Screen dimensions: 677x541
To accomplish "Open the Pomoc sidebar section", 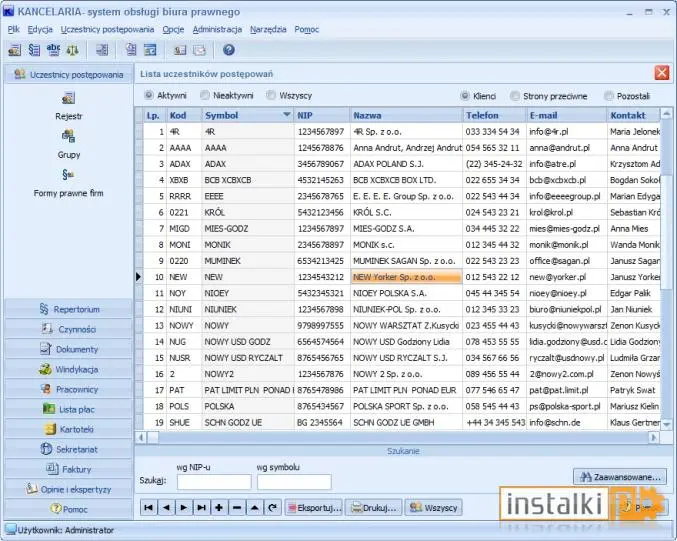I will coord(68,509).
